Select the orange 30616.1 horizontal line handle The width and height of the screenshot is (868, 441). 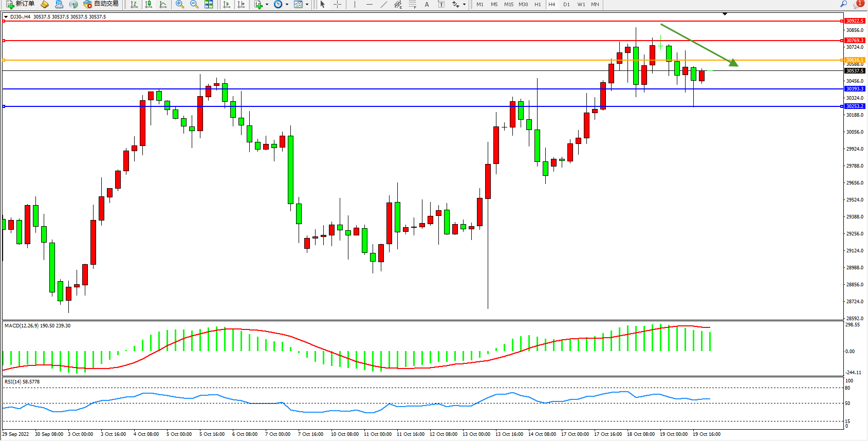4,60
